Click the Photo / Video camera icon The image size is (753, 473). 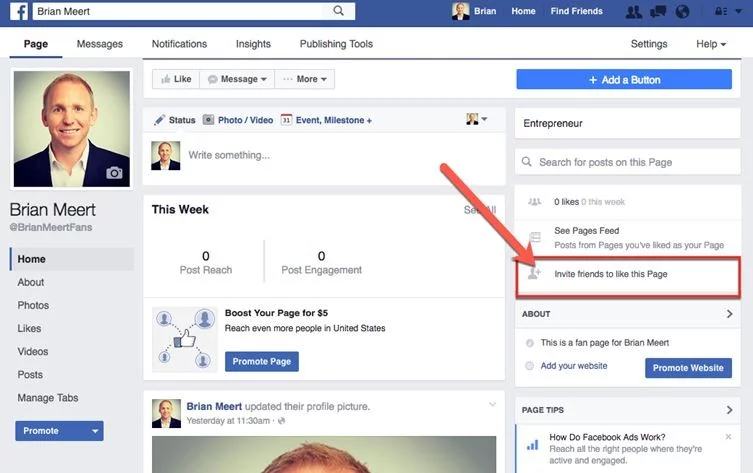coord(208,120)
